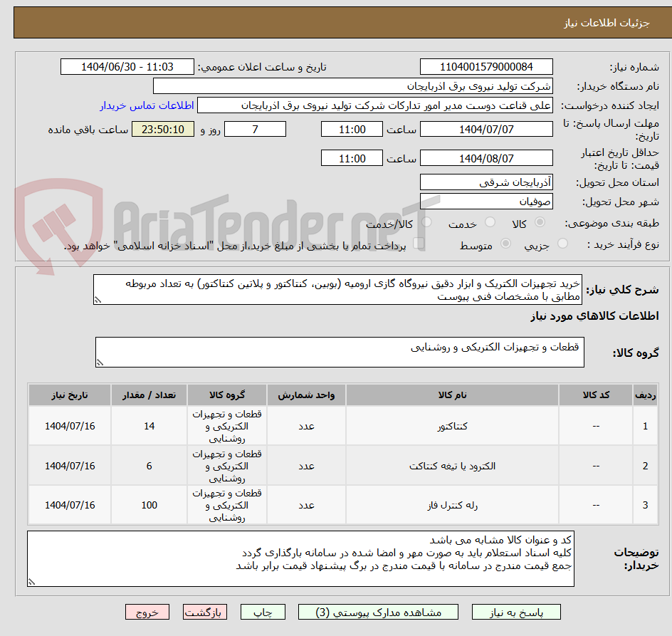Select the کالا/خدمت radio button
The image size is (672, 636).
click(427, 220)
